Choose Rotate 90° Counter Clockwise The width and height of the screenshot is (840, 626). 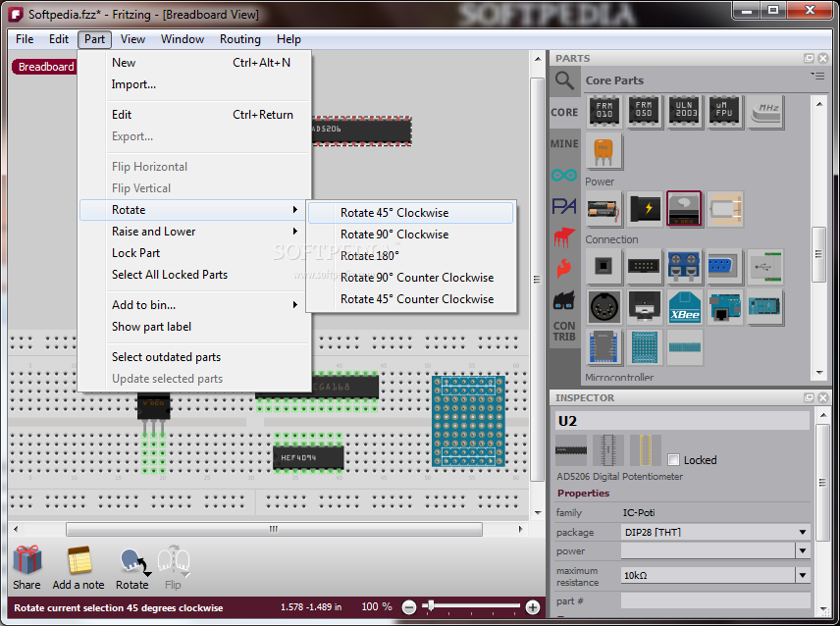click(411, 278)
